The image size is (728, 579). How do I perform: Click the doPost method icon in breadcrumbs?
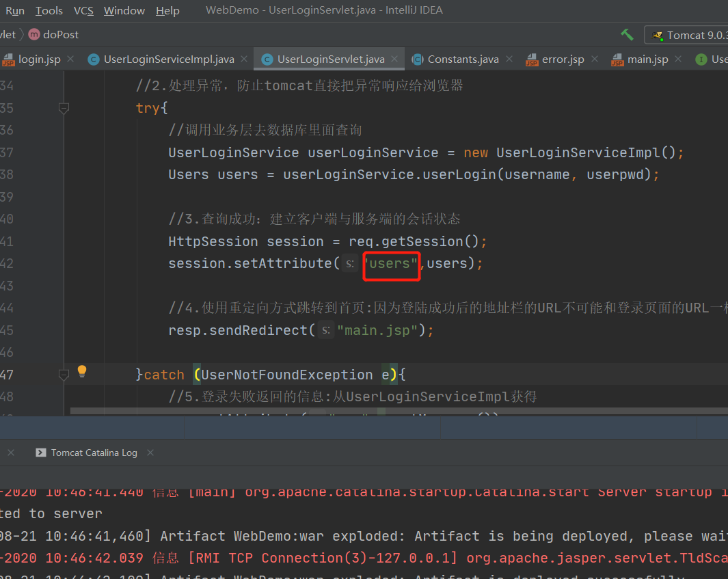pyautogui.click(x=34, y=34)
